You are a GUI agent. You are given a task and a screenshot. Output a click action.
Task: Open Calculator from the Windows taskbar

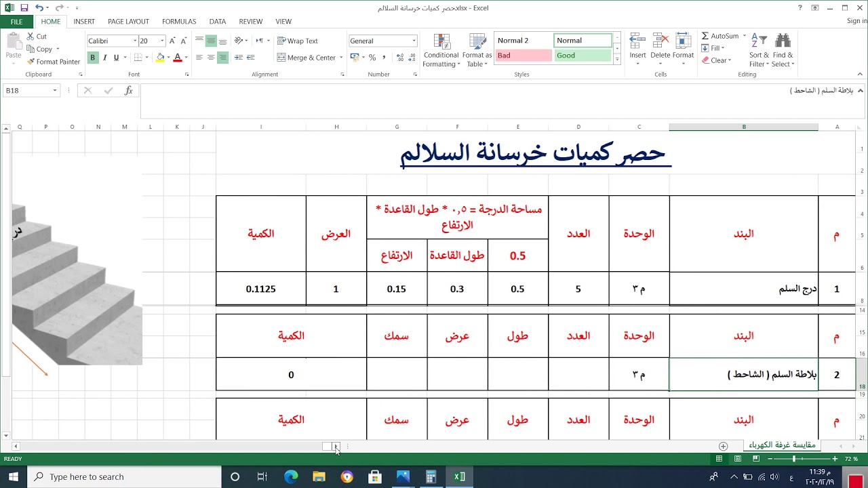point(431,476)
